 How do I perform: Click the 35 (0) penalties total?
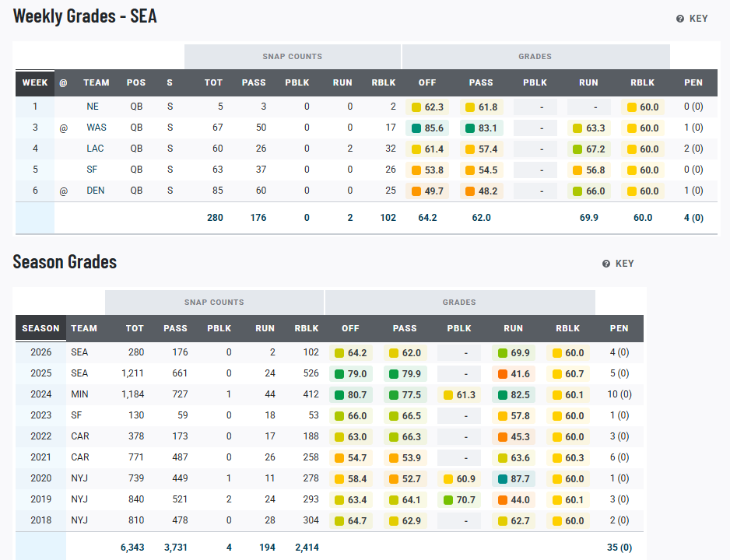619,548
